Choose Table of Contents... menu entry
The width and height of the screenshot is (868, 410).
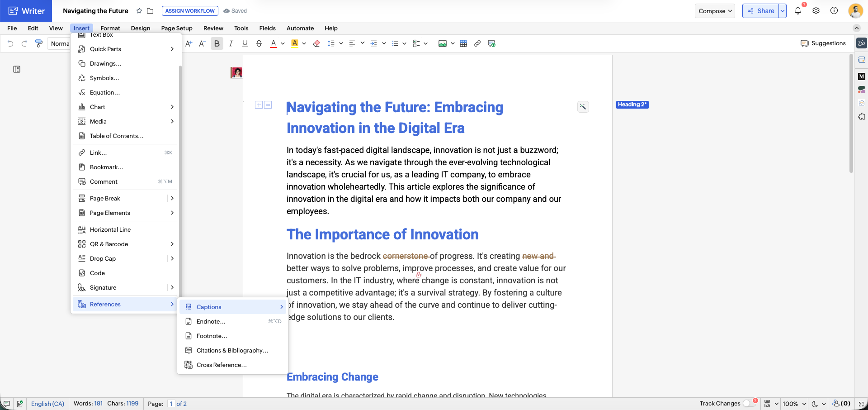coord(117,136)
